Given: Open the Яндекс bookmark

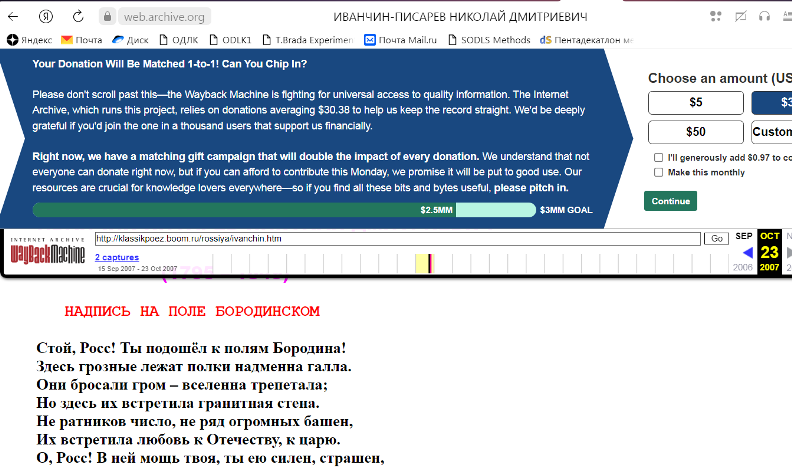Looking at the screenshot, I should coord(30,40).
